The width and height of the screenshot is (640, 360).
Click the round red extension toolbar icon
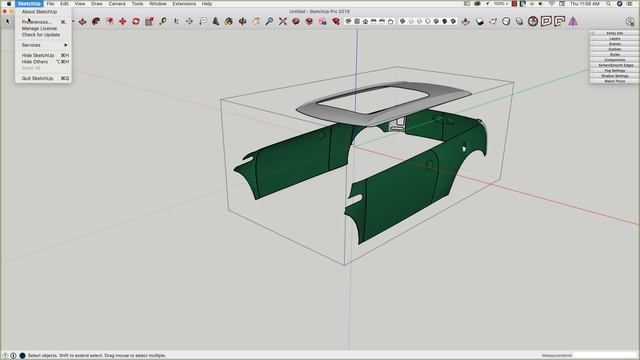(533, 21)
